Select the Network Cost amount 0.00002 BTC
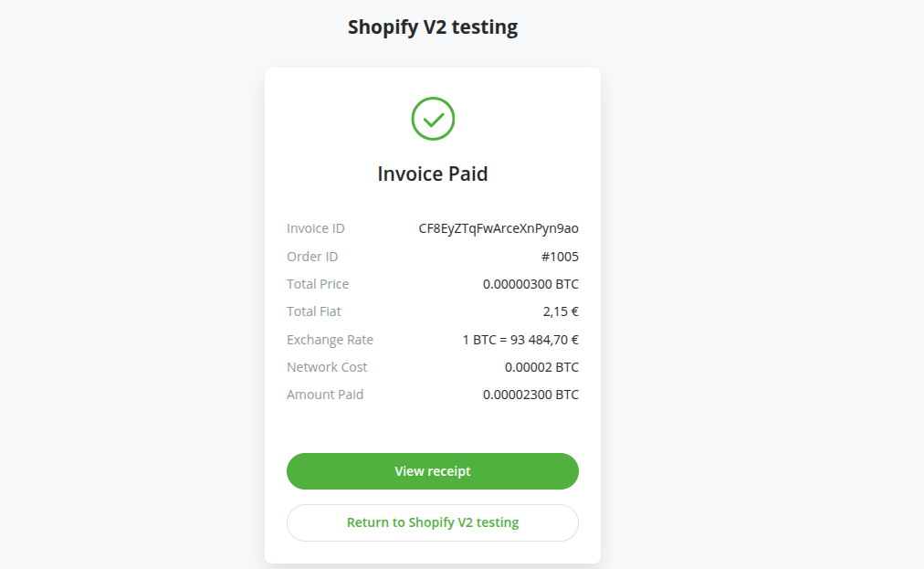 (x=534, y=367)
